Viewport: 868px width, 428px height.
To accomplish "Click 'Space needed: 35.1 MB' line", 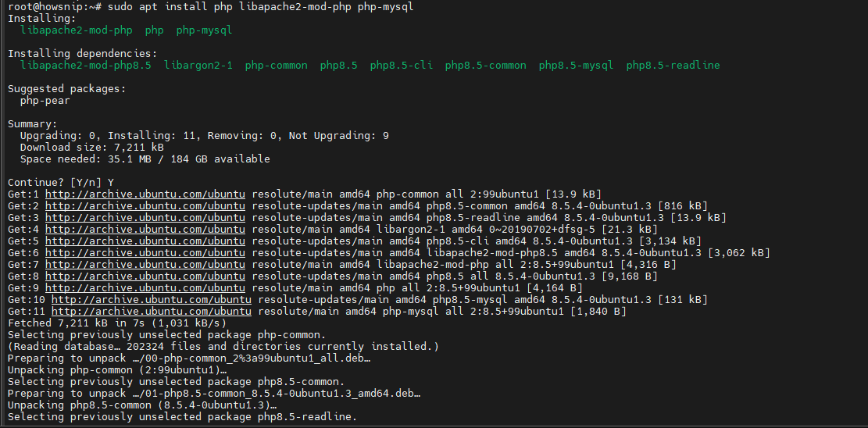I will click(x=145, y=159).
